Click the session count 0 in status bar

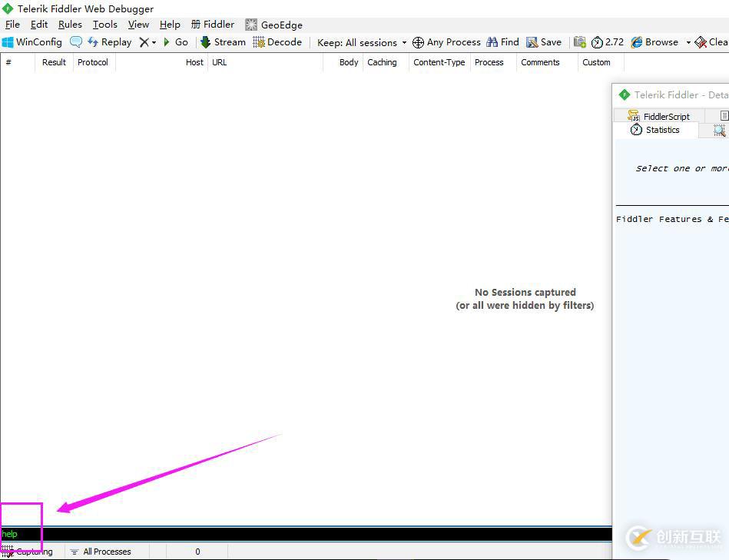click(x=197, y=552)
